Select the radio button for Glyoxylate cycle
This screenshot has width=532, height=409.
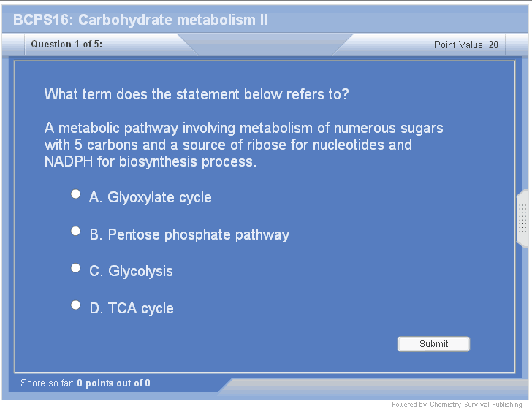coord(75,194)
